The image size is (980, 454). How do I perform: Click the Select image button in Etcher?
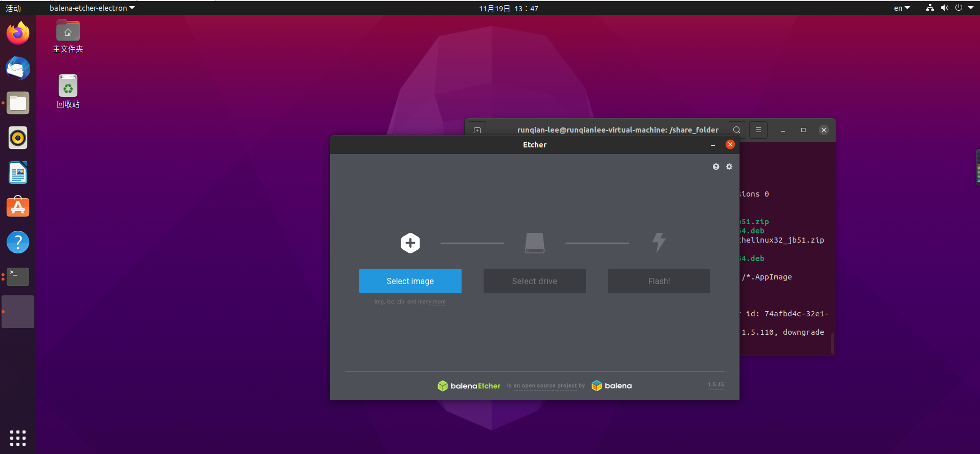pos(410,281)
